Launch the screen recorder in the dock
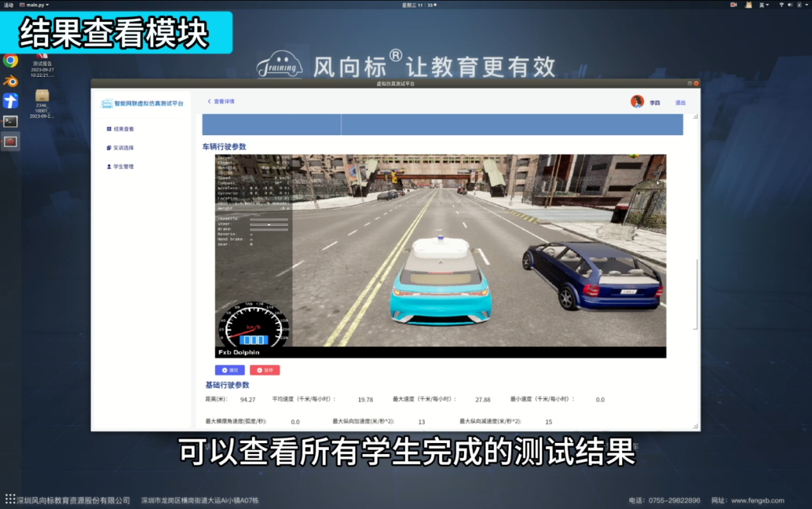 (10, 141)
